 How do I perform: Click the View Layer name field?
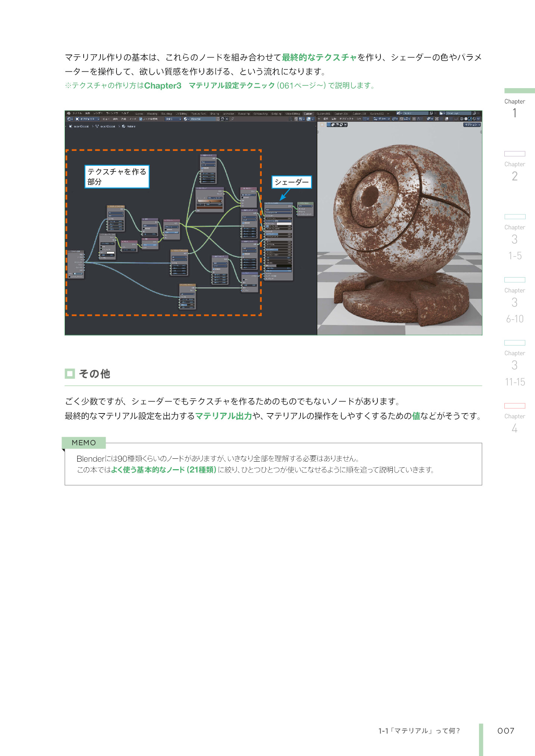pyautogui.click(x=458, y=113)
